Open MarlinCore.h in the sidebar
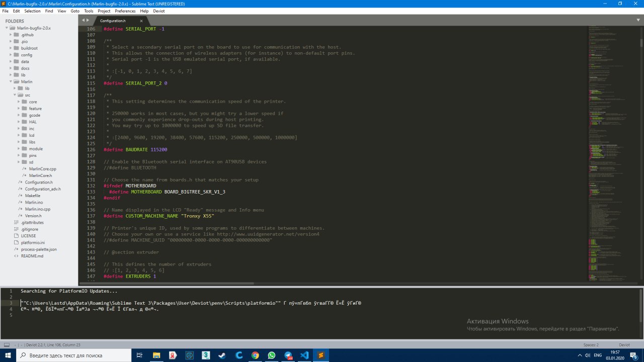644x362 pixels. click(x=40, y=175)
